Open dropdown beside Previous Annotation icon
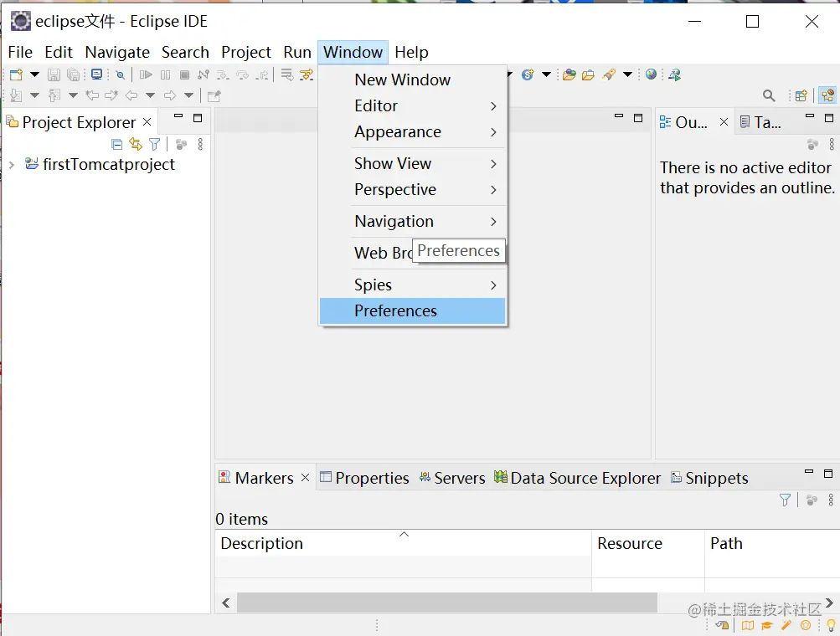This screenshot has height=636, width=840. [73, 96]
